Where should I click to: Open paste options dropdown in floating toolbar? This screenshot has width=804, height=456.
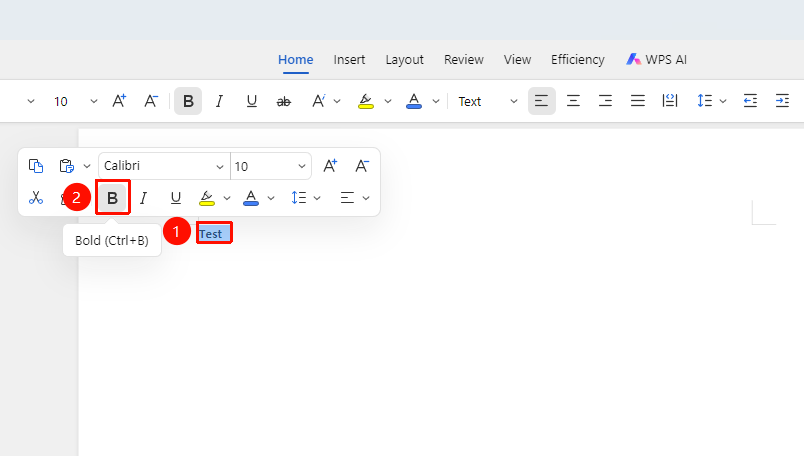tap(87, 166)
